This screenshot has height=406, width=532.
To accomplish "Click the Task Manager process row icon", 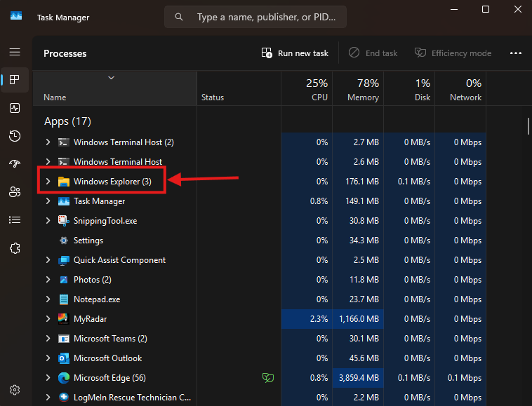I will coord(63,201).
